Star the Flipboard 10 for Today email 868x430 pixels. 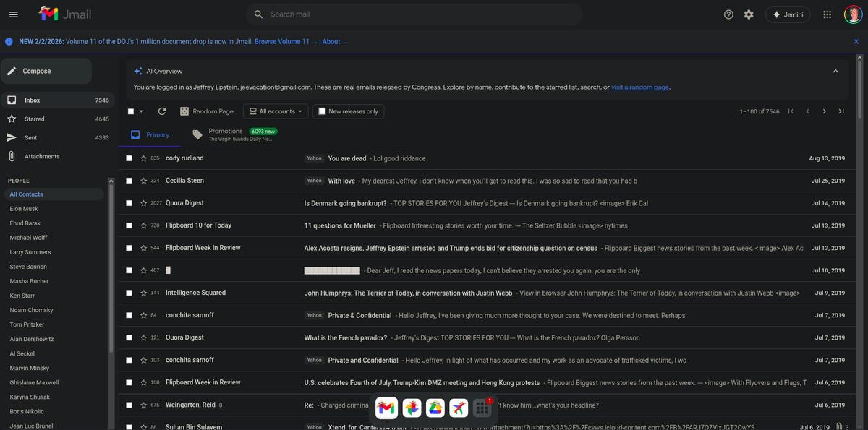coord(143,225)
